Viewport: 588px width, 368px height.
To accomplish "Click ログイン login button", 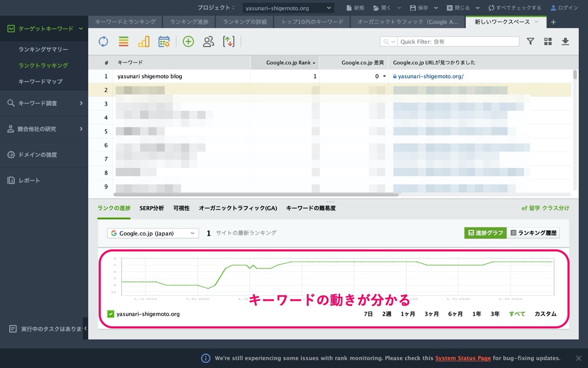I will (x=564, y=8).
